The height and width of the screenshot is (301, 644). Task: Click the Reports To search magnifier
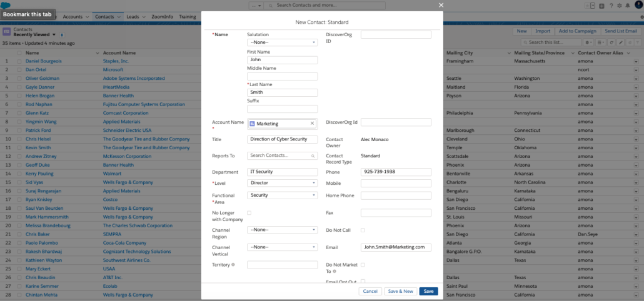pos(313,156)
